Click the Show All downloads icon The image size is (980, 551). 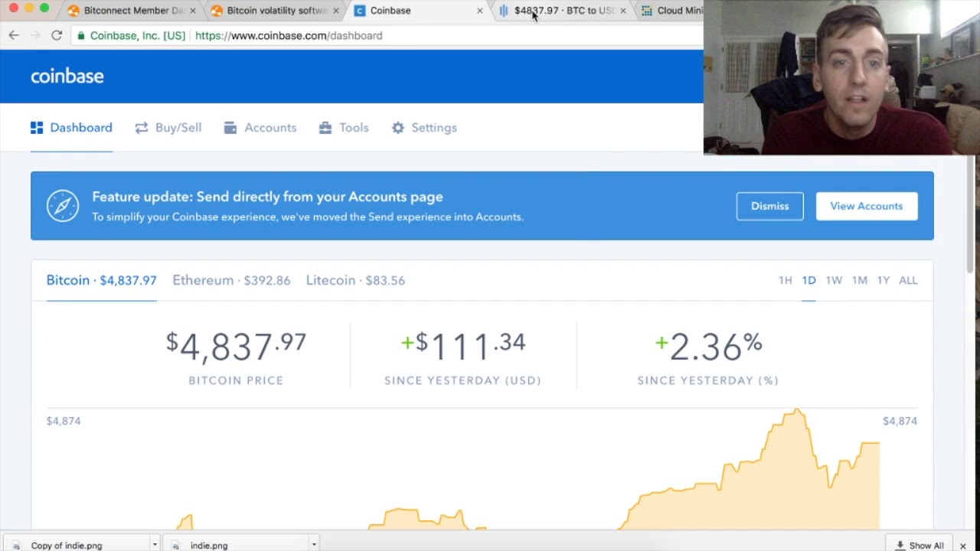coord(900,546)
